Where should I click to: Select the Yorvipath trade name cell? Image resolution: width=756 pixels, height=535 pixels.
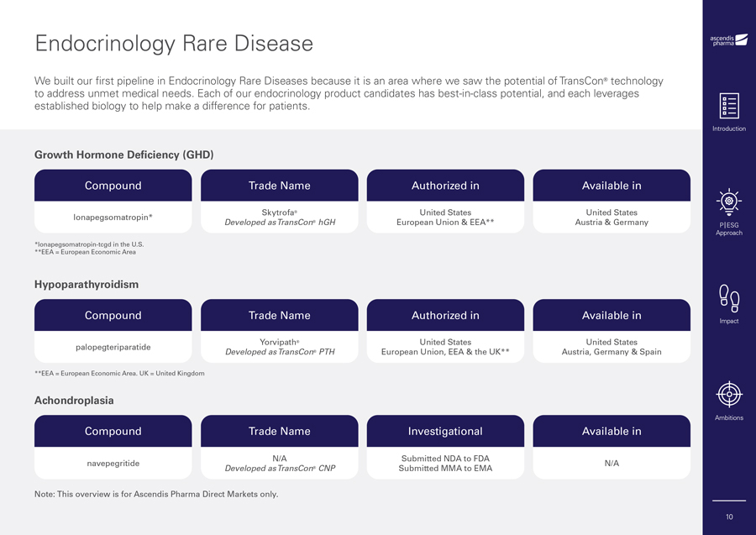[280, 347]
